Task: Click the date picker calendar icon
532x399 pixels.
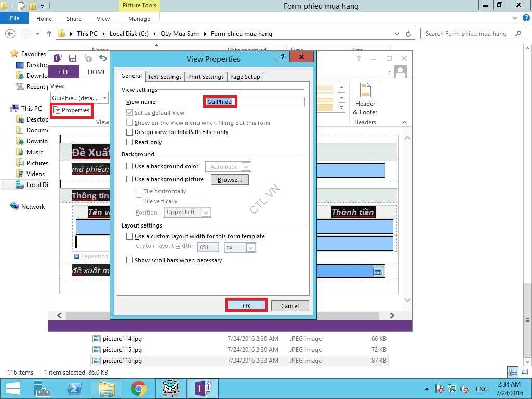Action: [378, 272]
